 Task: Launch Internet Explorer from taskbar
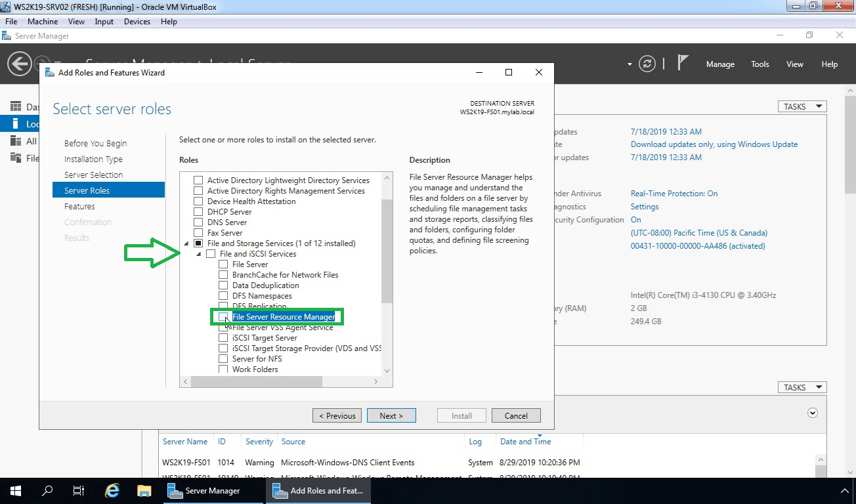113,490
